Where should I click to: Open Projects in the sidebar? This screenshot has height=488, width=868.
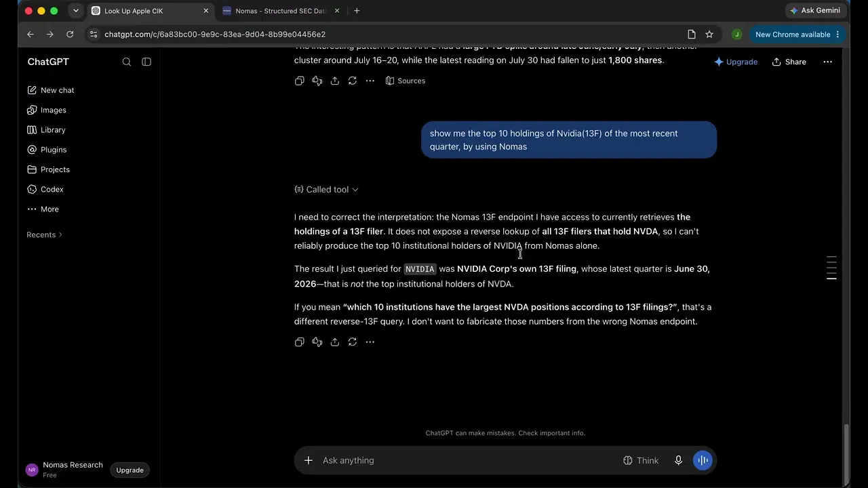48,169
